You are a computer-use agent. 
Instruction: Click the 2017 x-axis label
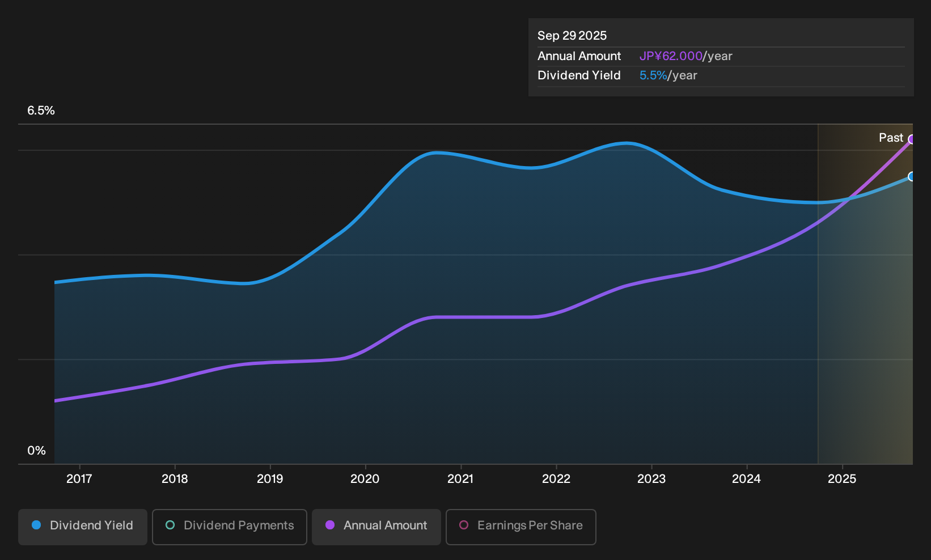coord(79,479)
